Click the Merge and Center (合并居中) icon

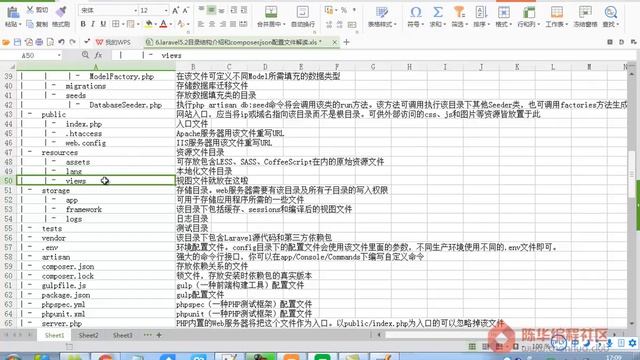(271, 12)
